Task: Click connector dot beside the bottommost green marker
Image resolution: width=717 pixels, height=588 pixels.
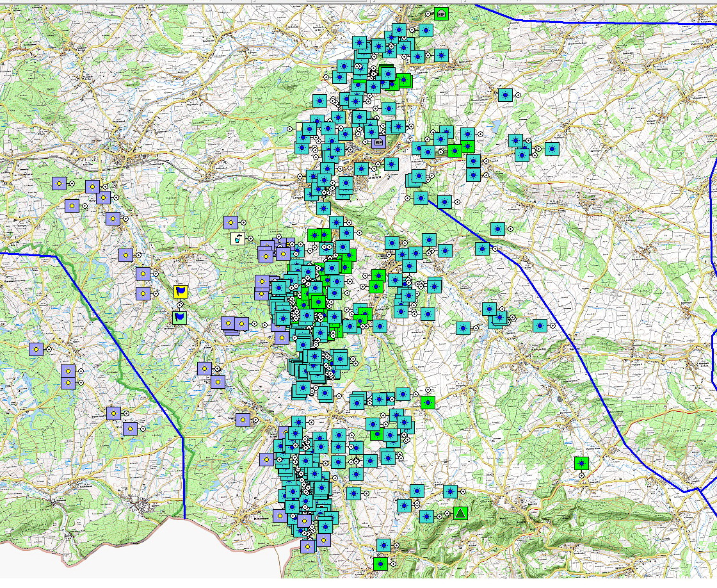Action: pyautogui.click(x=393, y=564)
